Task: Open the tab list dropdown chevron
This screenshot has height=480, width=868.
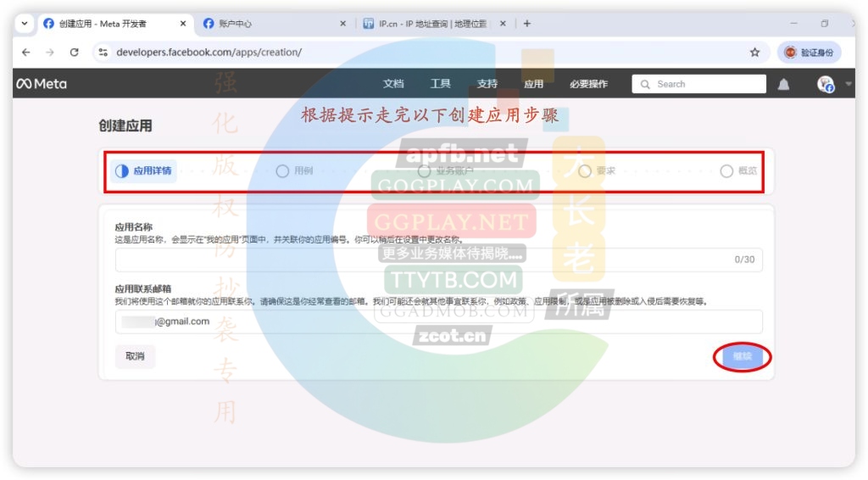Action: pos(24,24)
